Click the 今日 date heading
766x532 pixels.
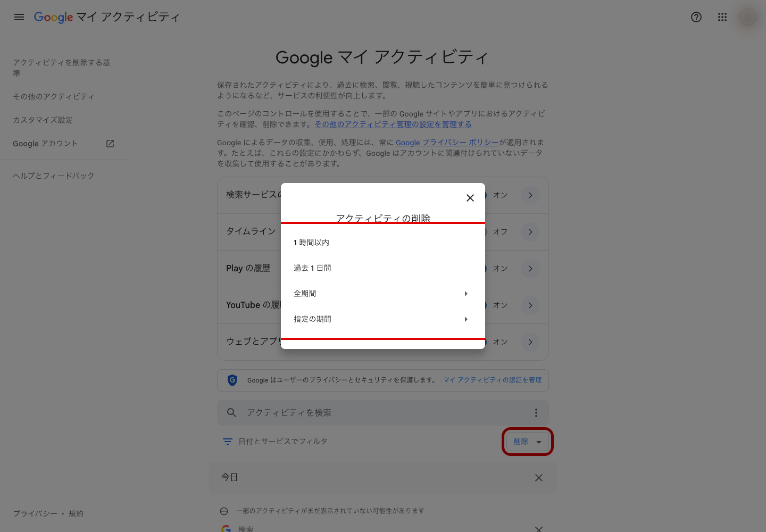click(230, 478)
